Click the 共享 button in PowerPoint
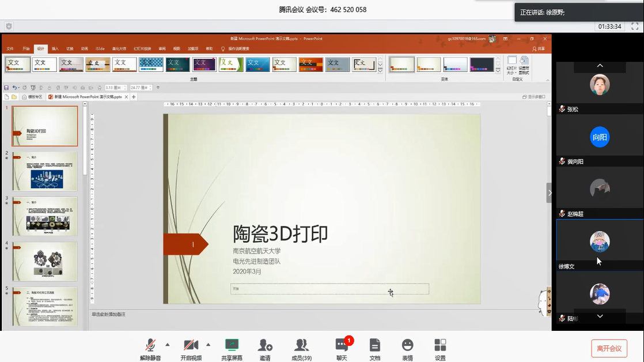The width and height of the screenshot is (644, 362). pyautogui.click(x=539, y=48)
